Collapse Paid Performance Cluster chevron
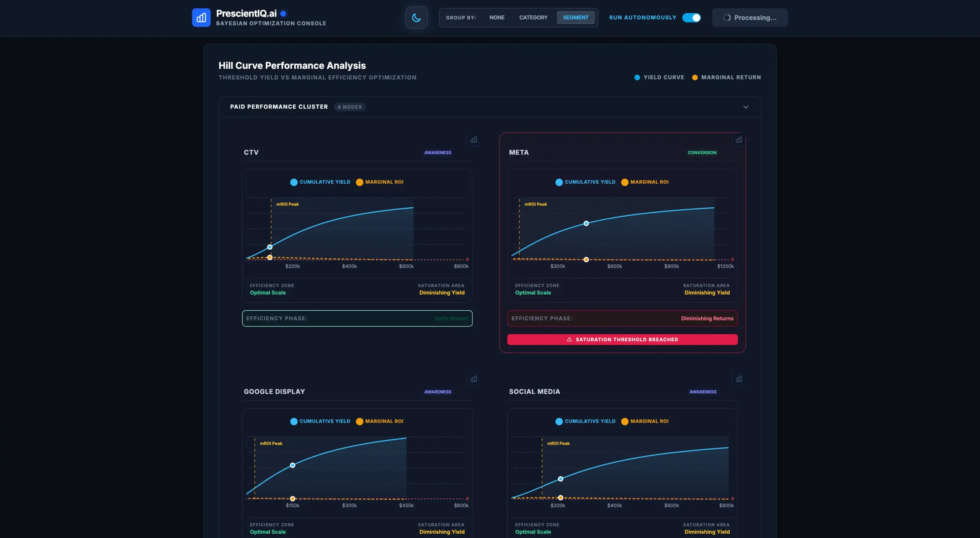This screenshot has width=980, height=538. click(745, 107)
